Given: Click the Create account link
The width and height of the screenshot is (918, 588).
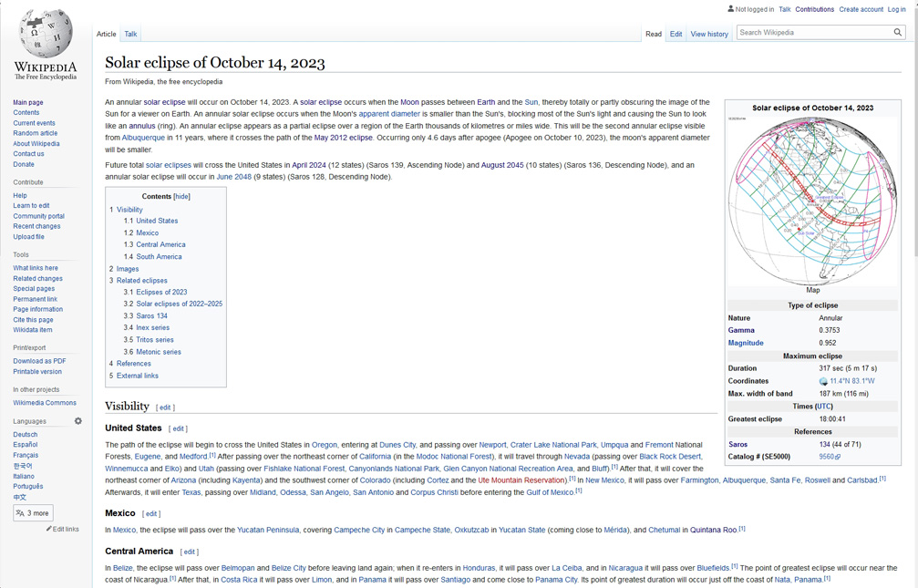Looking at the screenshot, I should click(x=861, y=9).
